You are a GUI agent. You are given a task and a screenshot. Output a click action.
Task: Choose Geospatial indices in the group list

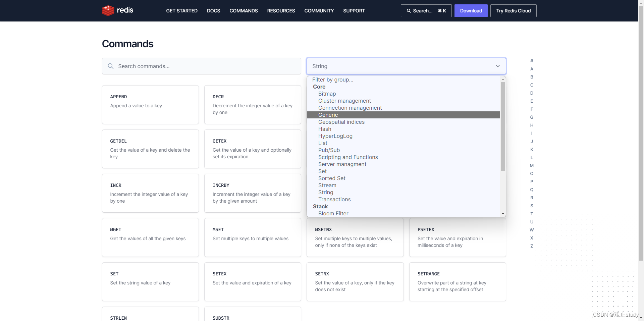point(404,122)
